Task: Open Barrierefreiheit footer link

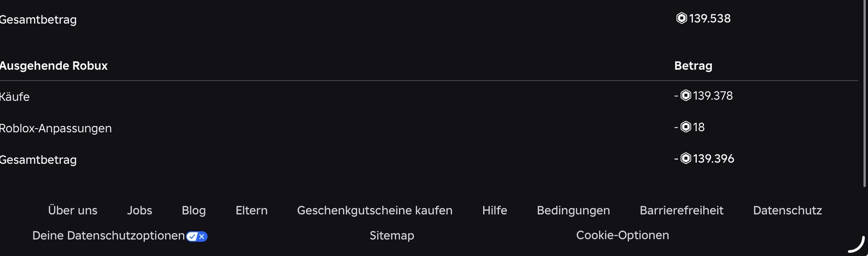Action: (681, 210)
